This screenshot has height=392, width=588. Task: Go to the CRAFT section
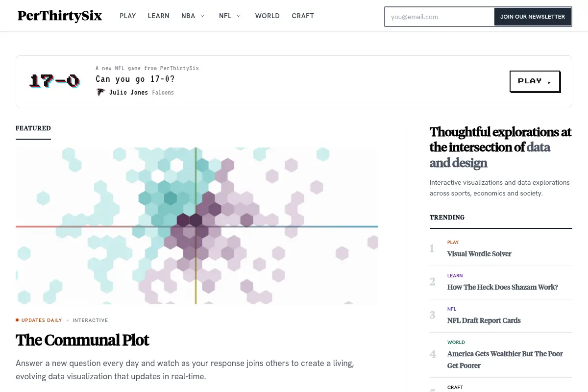coord(303,16)
